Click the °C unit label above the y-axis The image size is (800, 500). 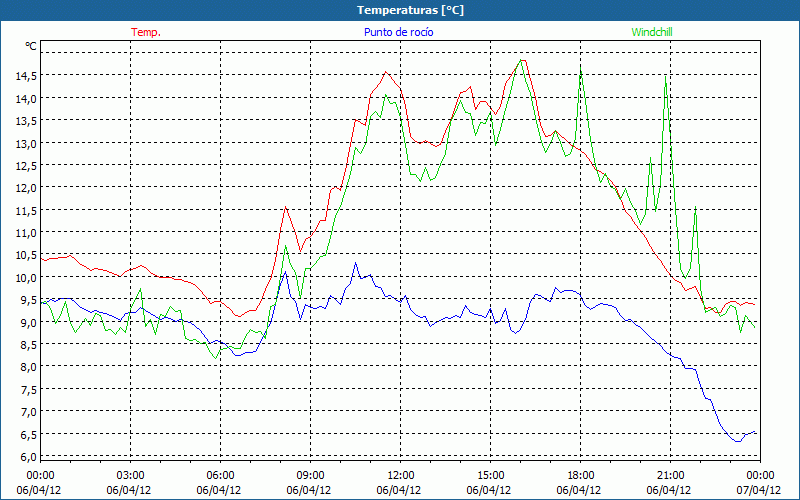31,46
